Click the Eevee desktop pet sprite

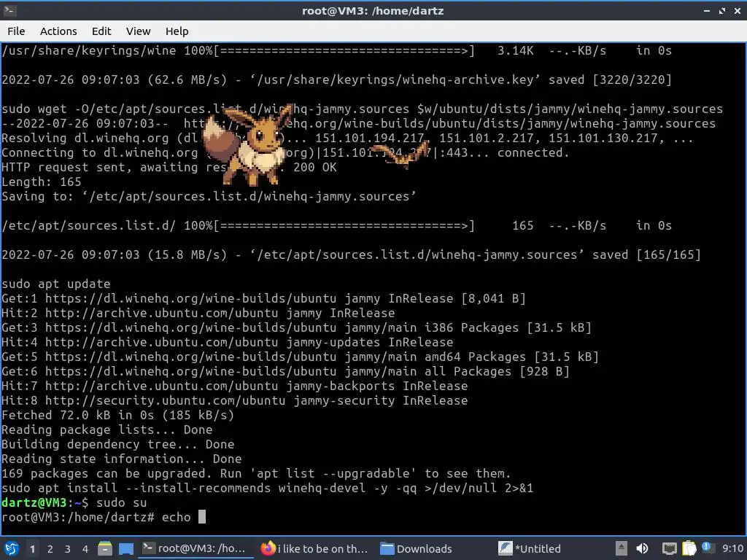[x=248, y=145]
